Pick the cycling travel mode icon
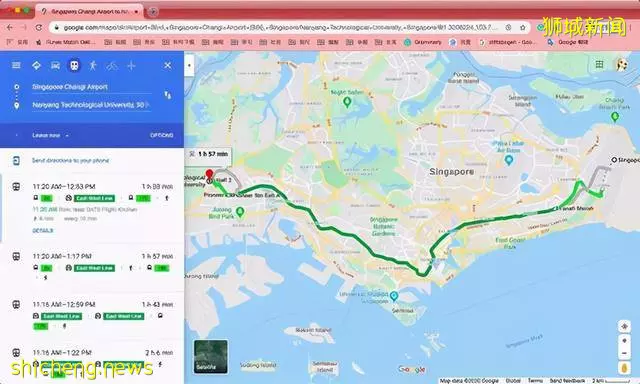Image resolution: width=640 pixels, height=384 pixels. (x=112, y=65)
